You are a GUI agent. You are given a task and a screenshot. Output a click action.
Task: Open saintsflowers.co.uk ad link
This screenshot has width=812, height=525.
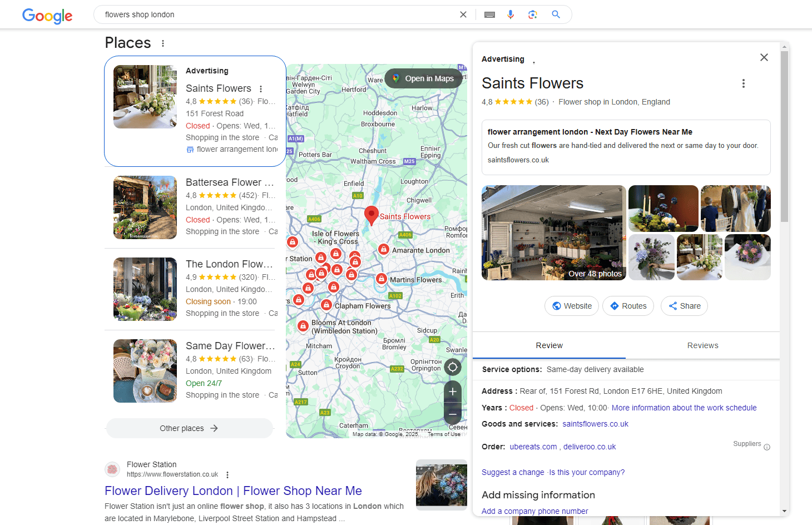[518, 160]
